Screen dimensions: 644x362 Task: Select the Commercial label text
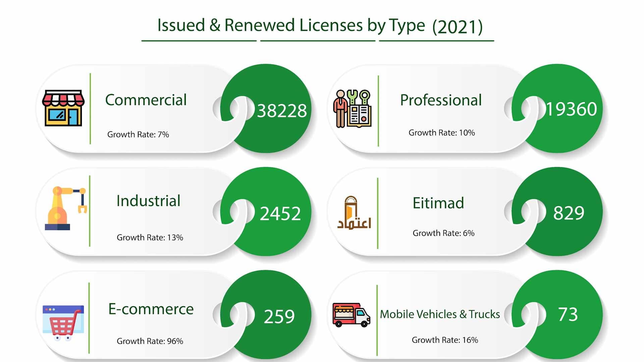146,100
